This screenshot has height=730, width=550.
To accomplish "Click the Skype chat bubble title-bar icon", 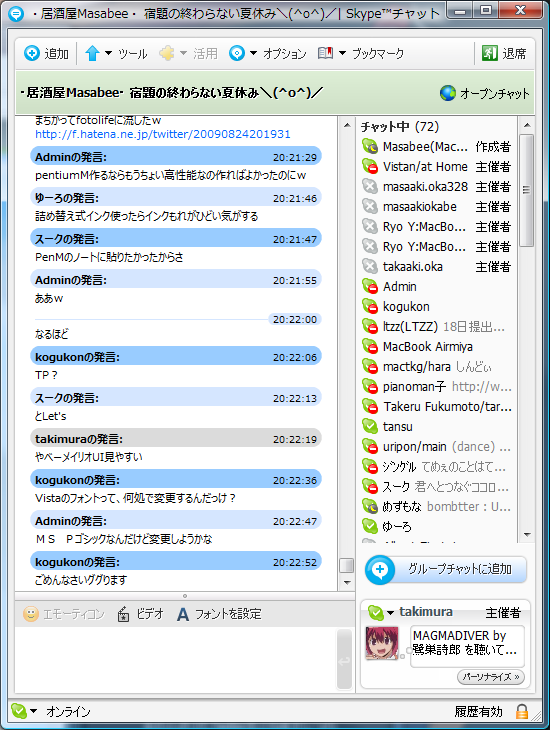I will (16, 14).
